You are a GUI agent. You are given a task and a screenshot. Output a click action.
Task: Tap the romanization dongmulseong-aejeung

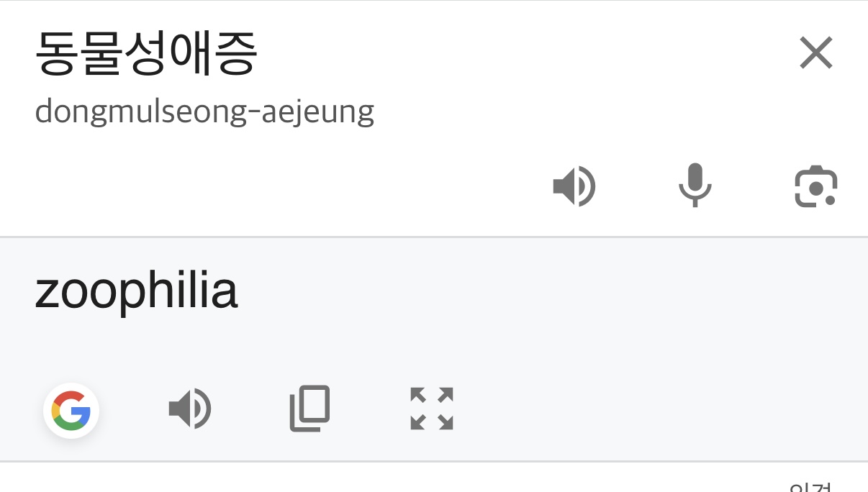point(204,111)
